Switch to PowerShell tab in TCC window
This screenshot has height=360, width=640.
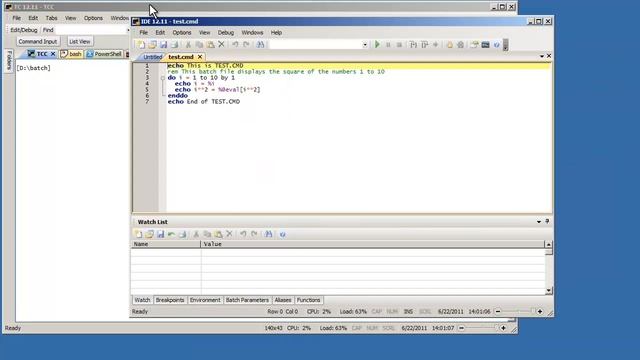click(x=104, y=54)
